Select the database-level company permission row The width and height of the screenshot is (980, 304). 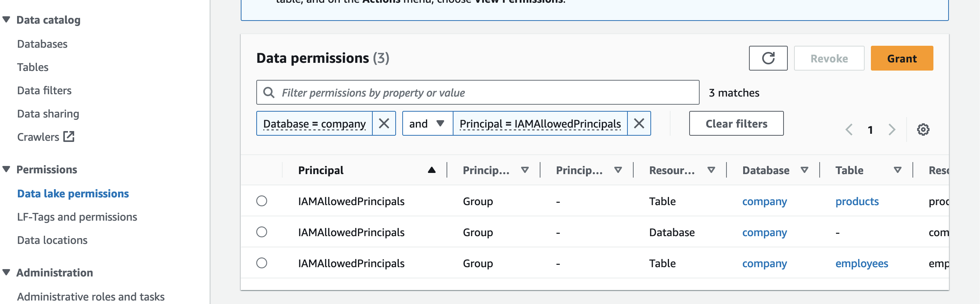[262, 232]
